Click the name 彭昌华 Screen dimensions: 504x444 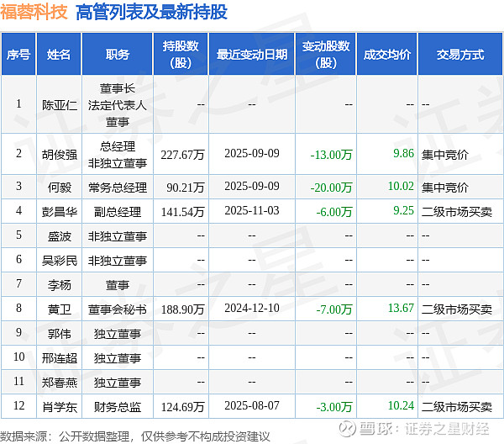click(60, 212)
